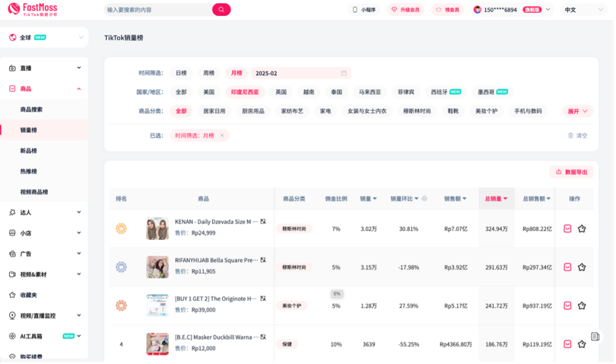The image size is (616, 364).
Task: Click translate icon on RIFANYHIJAB product
Action: point(263,260)
